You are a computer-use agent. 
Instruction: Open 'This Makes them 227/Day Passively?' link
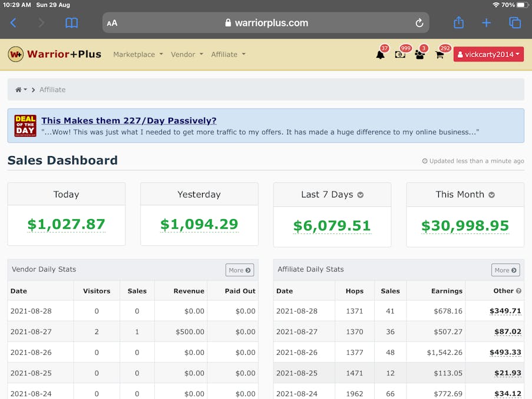pyautogui.click(x=129, y=120)
